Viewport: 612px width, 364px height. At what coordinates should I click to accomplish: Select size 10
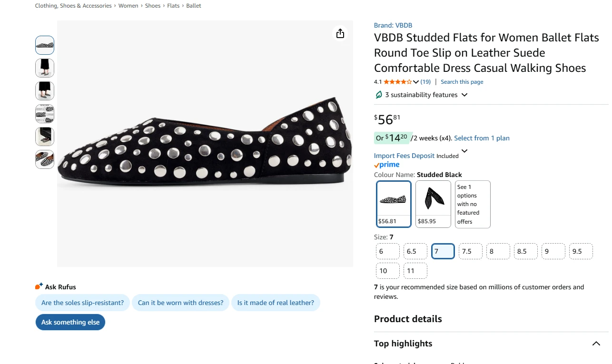(x=388, y=271)
